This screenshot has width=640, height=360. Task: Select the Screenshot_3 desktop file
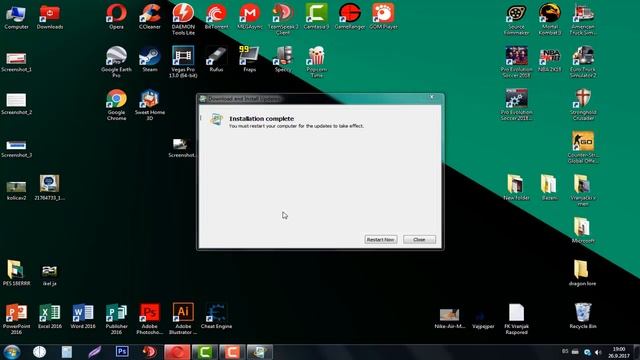(16, 149)
